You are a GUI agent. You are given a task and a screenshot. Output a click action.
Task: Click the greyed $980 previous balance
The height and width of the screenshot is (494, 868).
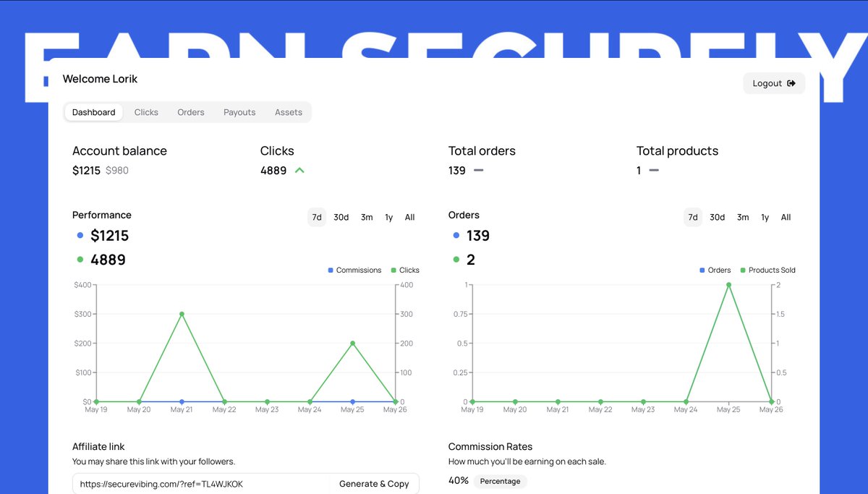click(x=117, y=171)
